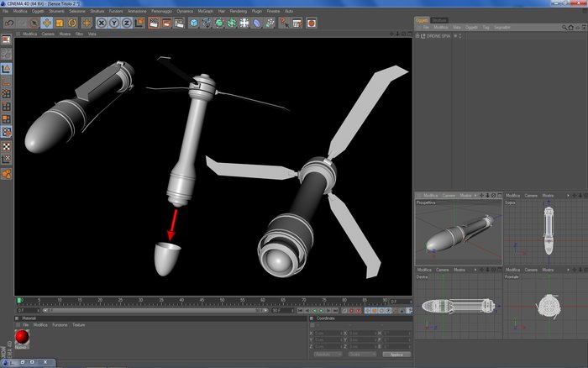Viewport: 588px width, 368px height.
Task: Select the Move tool in toolbar
Action: (x=47, y=23)
